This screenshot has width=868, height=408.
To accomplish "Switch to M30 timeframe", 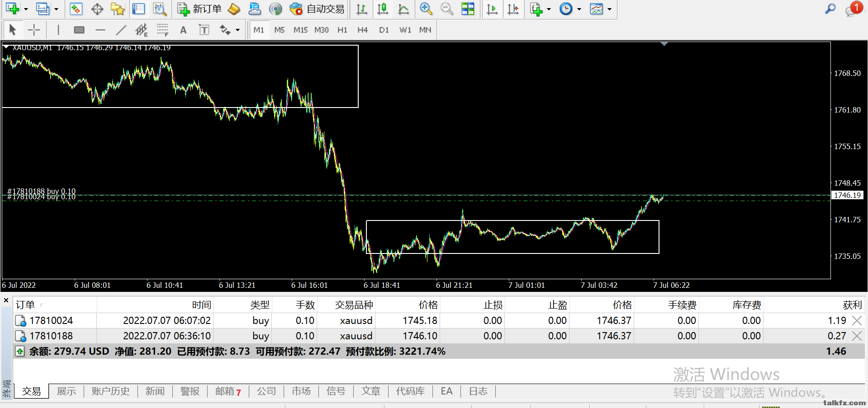I will 322,30.
